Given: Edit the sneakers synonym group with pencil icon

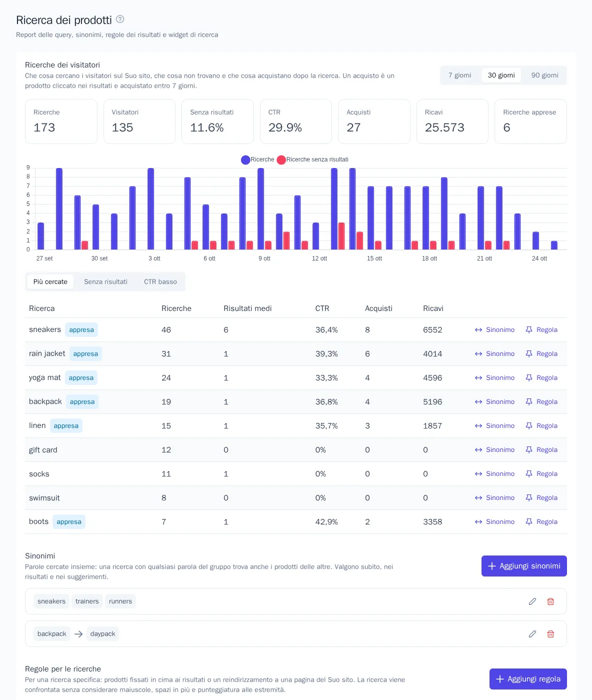Looking at the screenshot, I should click(532, 601).
